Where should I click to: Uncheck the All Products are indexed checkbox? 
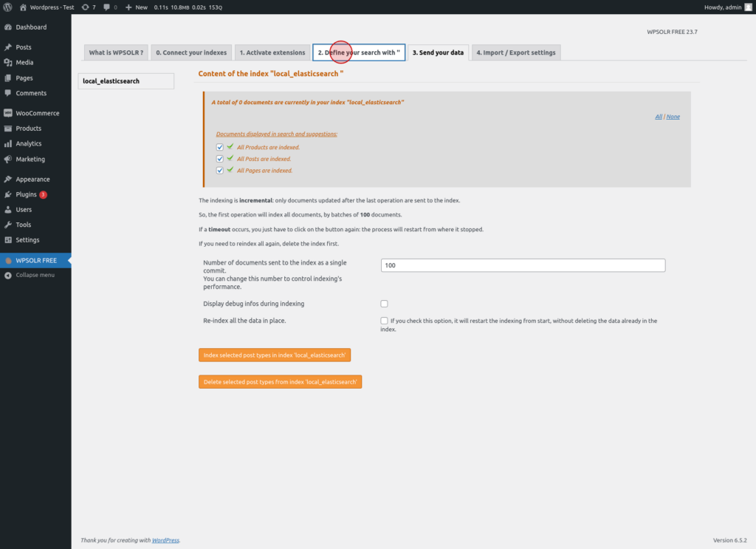coord(220,147)
